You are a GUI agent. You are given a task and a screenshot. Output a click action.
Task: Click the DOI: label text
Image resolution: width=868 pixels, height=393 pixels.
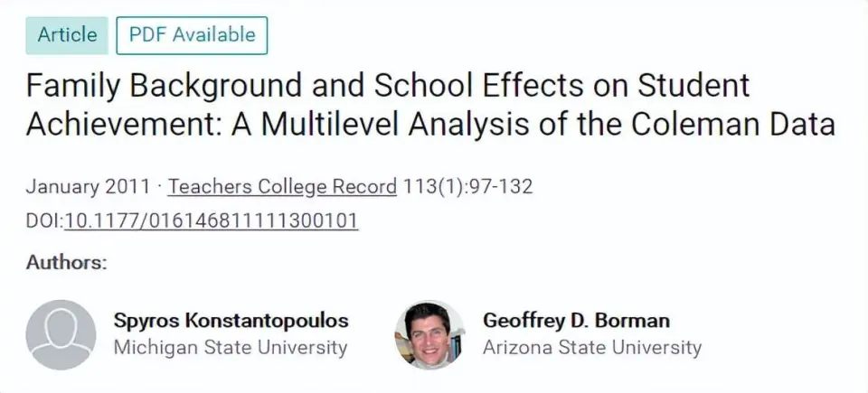tap(45, 220)
